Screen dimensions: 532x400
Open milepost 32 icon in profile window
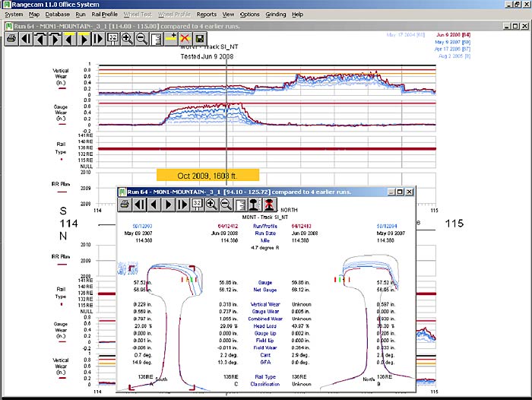[x=197, y=205]
